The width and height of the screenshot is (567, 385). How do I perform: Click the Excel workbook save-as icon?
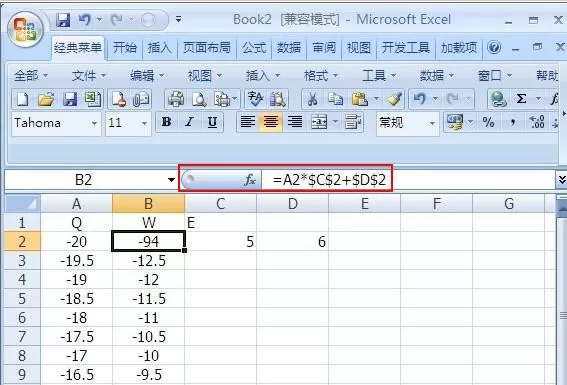pos(93,99)
